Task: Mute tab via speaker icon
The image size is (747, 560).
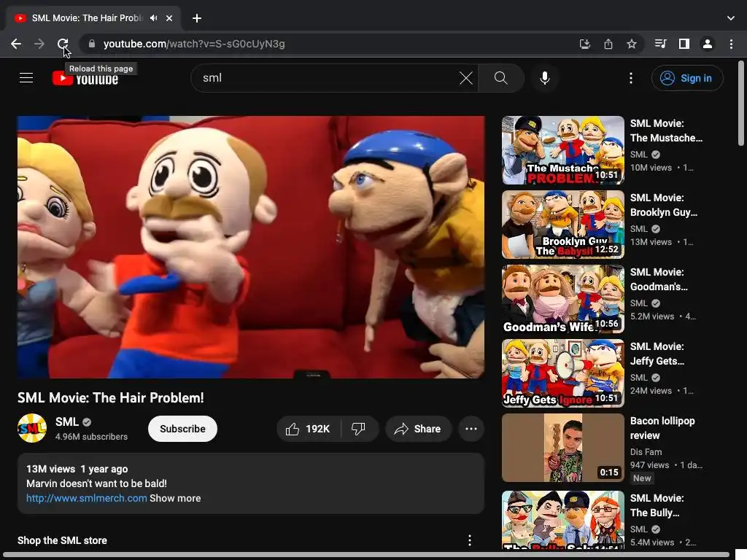Action: 153,18
